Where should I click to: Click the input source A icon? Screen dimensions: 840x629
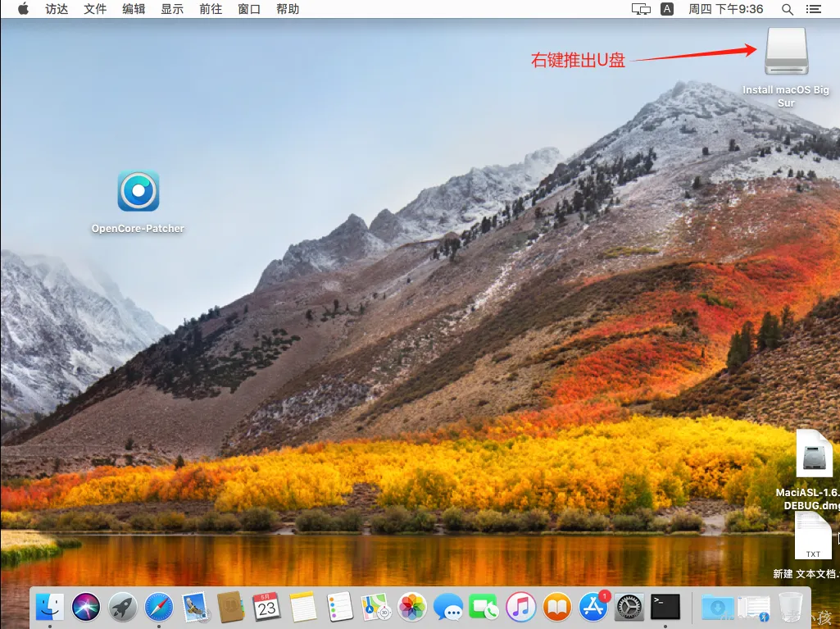[667, 9]
